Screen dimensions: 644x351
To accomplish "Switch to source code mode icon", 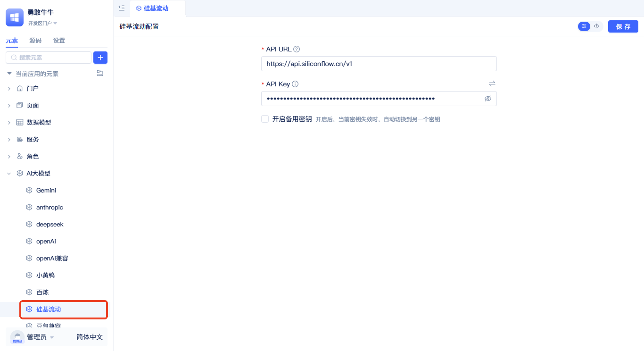I will pos(597,26).
